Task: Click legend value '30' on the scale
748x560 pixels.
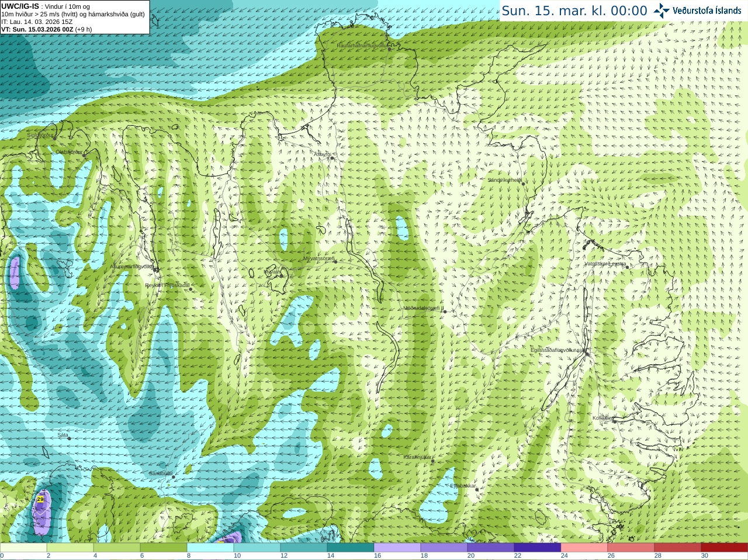Action: click(x=705, y=556)
